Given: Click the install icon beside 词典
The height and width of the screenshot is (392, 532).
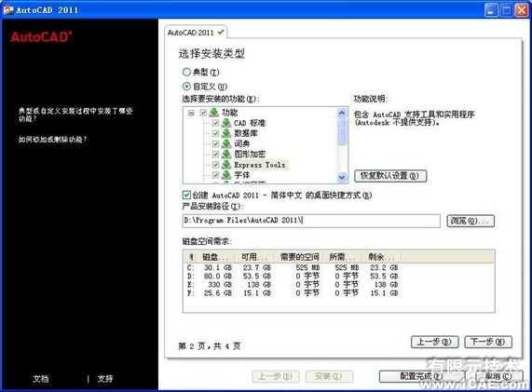Looking at the screenshot, I should [226, 143].
